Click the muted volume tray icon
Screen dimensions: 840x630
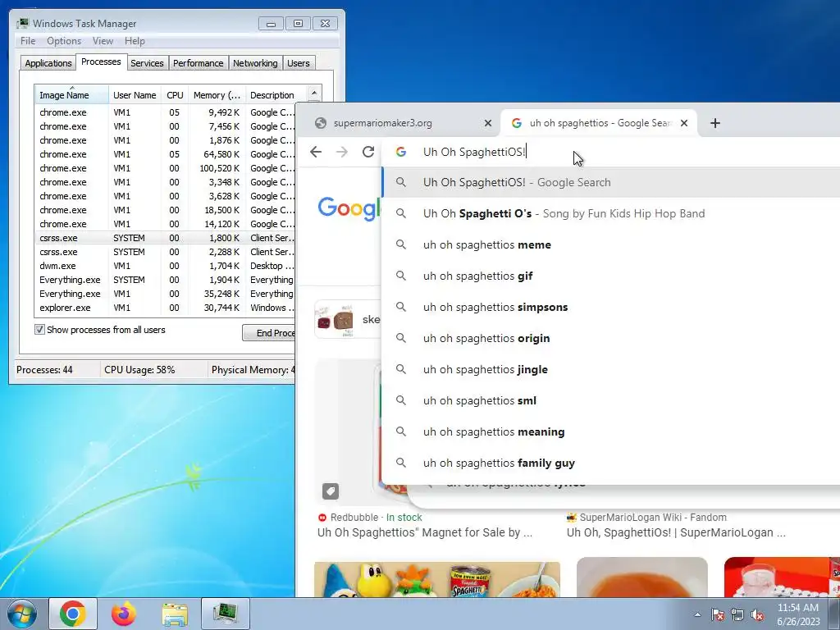757,615
